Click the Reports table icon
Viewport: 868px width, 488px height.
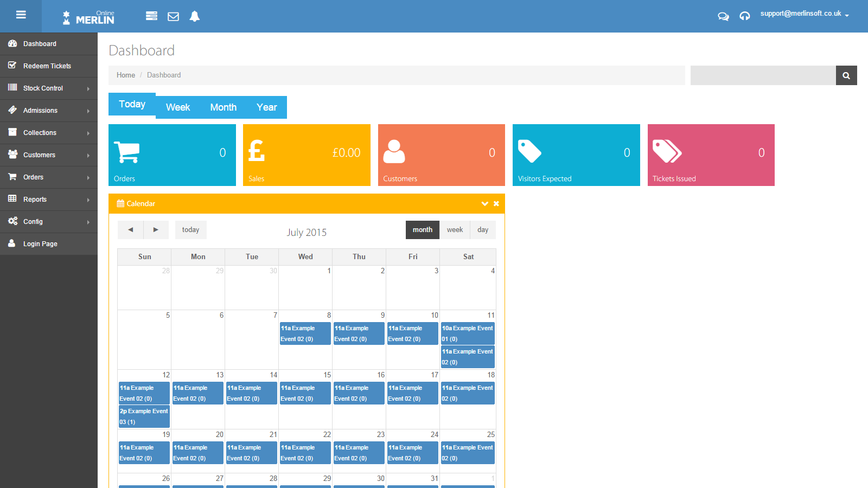(12, 199)
